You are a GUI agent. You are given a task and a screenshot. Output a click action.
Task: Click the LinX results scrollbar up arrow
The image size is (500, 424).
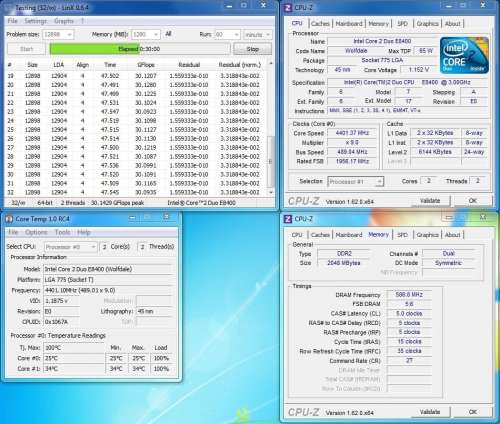(x=271, y=63)
